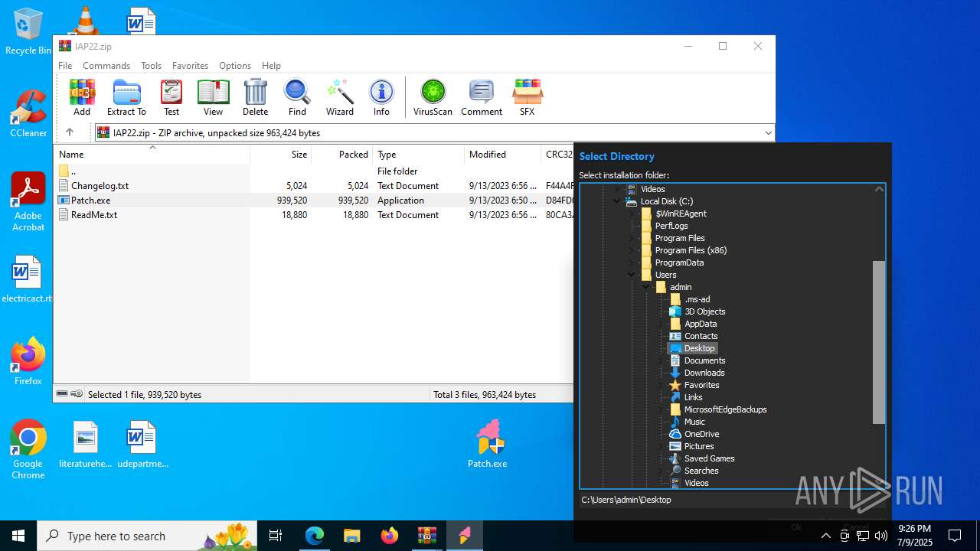This screenshot has width=980, height=551.
Task: Sort by the Type column header
Action: (x=418, y=155)
